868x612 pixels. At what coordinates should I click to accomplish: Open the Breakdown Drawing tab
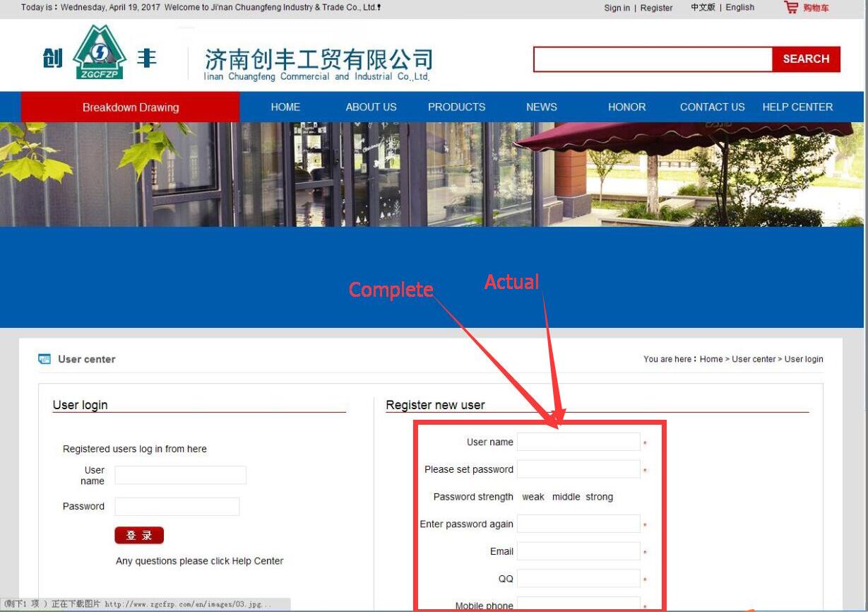click(x=131, y=107)
